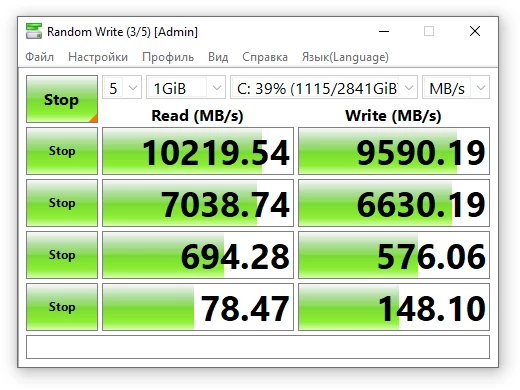This screenshot has width=520, height=390.
Task: Stop the third row random test
Action: [x=62, y=255]
